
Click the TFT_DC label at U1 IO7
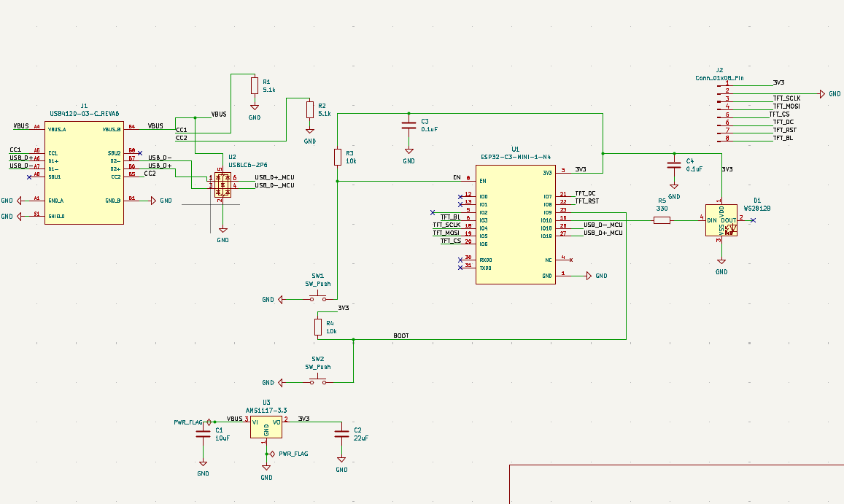585,193
